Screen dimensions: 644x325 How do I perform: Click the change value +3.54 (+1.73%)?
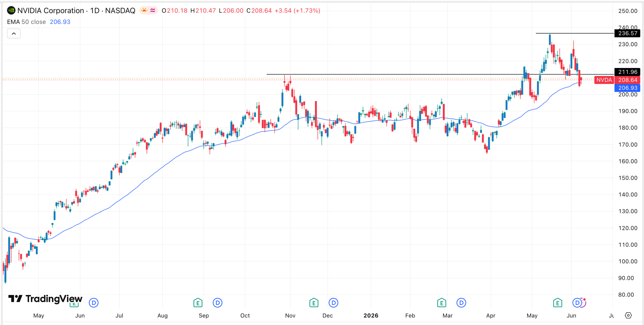click(x=297, y=11)
